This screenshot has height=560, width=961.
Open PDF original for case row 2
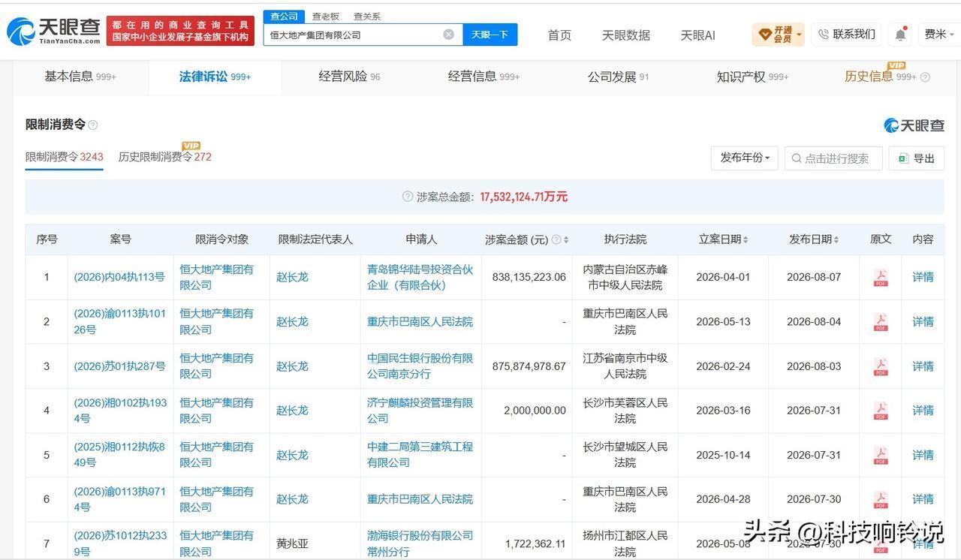click(880, 322)
